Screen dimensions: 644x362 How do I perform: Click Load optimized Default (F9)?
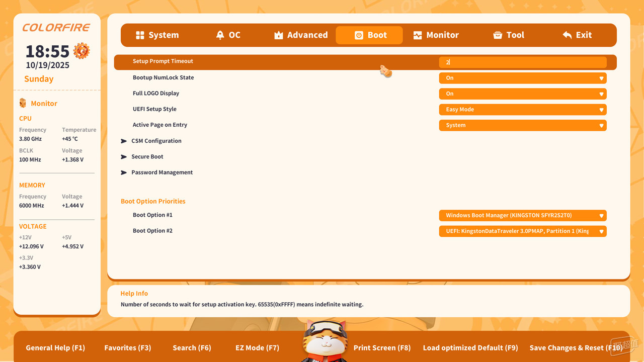click(470, 348)
